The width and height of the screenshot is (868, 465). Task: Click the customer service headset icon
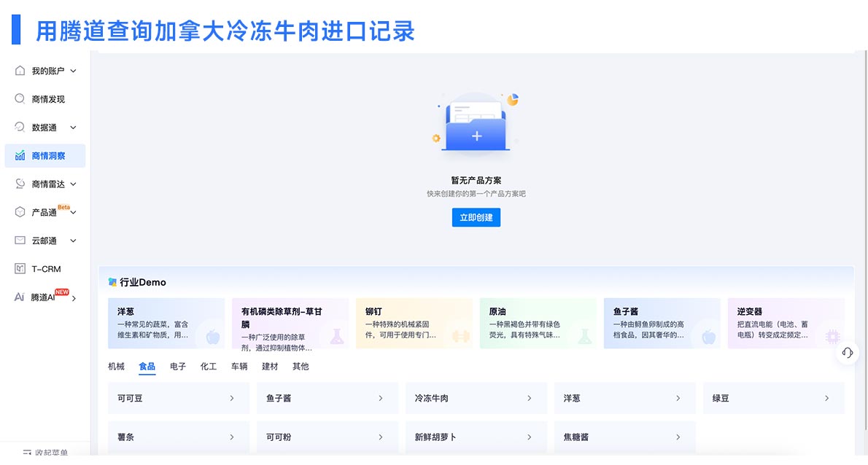(x=847, y=353)
